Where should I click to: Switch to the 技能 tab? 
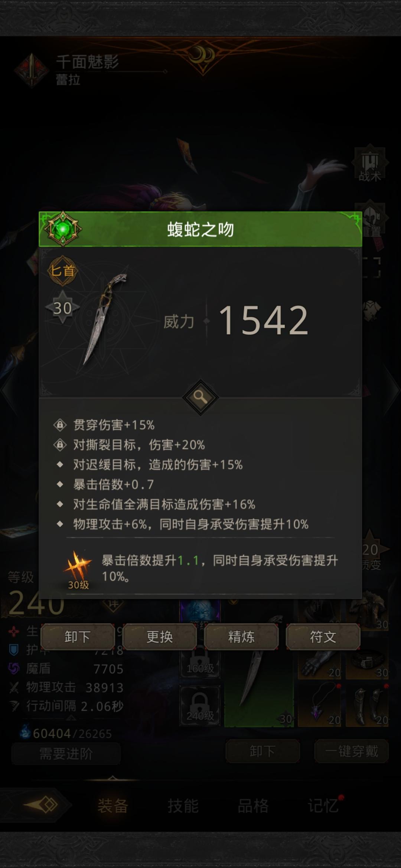183,806
